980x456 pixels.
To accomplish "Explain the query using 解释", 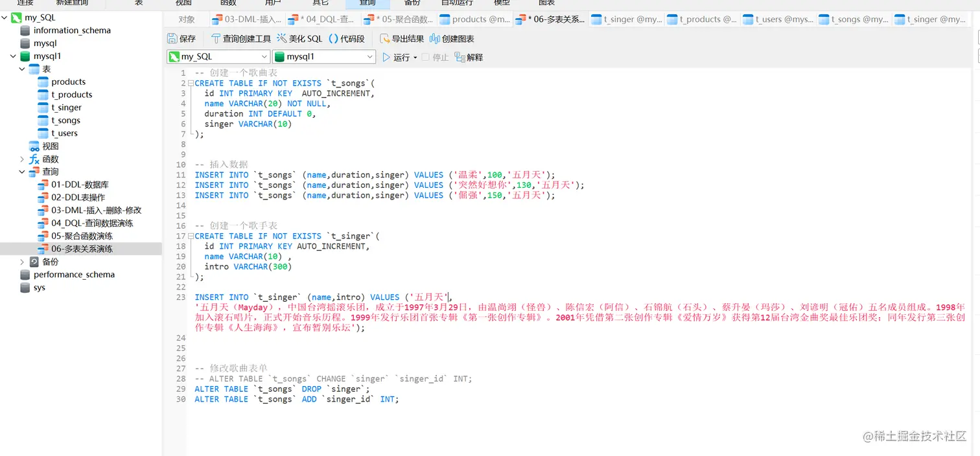I will pos(469,58).
